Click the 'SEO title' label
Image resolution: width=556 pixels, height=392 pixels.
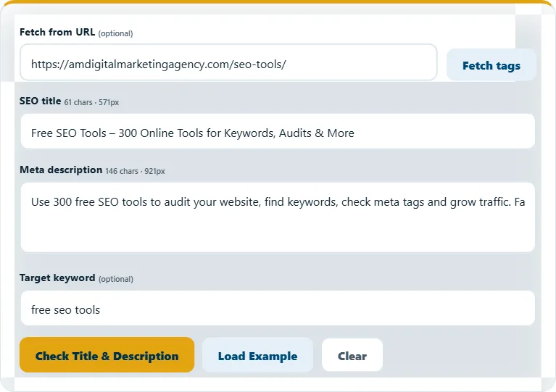pyautogui.click(x=40, y=101)
